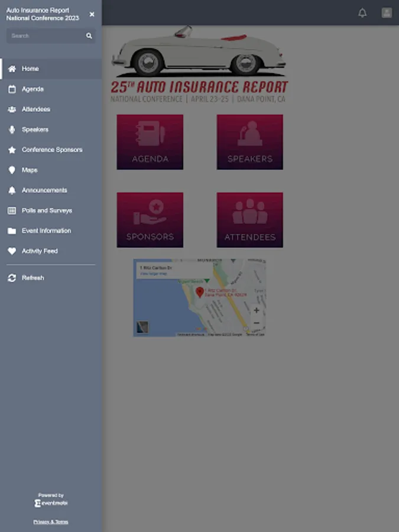Select Attendees menu item
Screen dimensions: 399x532
(51, 109)
